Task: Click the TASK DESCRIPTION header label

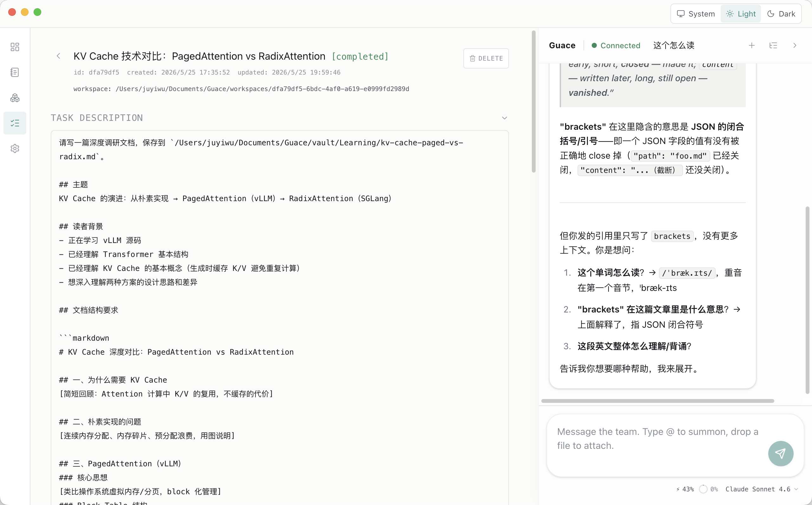Action: (97, 118)
